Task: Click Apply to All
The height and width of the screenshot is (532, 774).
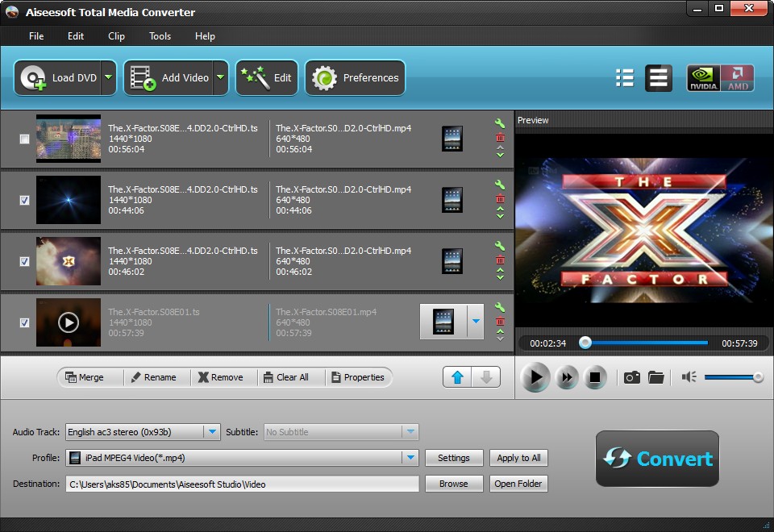Action: coord(518,457)
